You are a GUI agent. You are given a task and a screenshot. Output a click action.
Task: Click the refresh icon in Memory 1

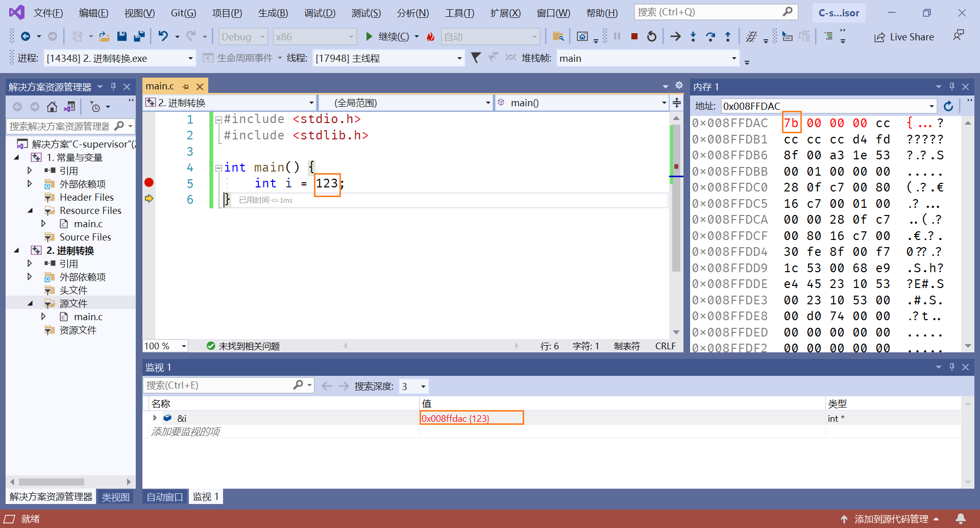coord(948,106)
